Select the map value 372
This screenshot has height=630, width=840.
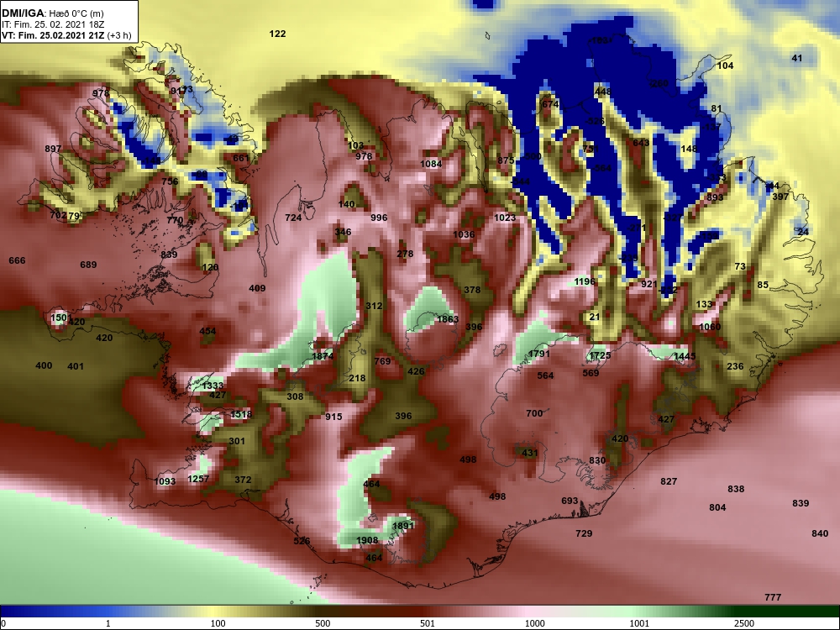click(x=244, y=480)
